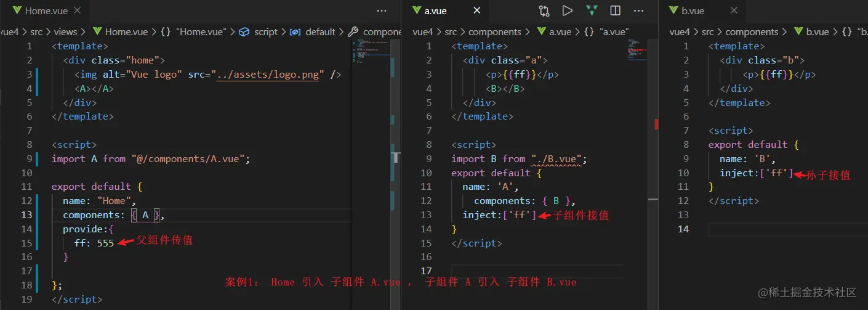Click 'components: { A },' line in Home.vue
This screenshot has height=310, width=868.
click(x=114, y=215)
